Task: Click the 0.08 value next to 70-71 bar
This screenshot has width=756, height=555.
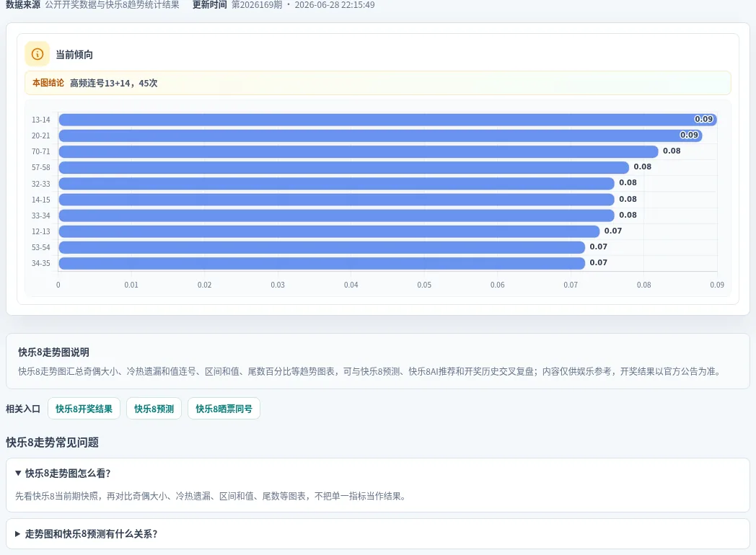Action: coord(672,151)
